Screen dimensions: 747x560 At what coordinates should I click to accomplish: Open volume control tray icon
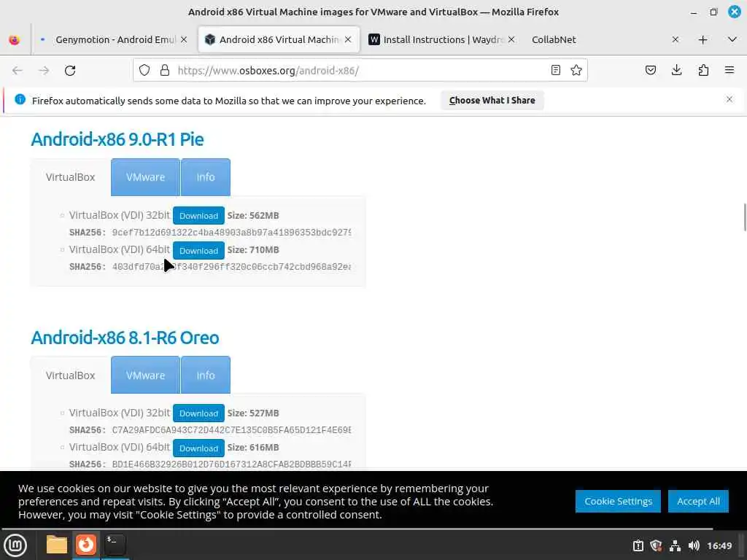click(x=694, y=545)
